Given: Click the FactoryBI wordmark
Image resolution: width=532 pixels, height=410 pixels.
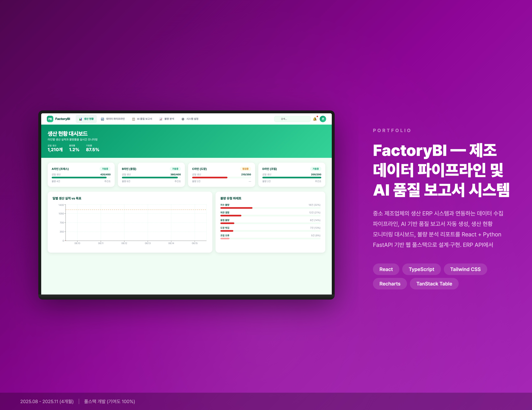Looking at the screenshot, I should [63, 119].
